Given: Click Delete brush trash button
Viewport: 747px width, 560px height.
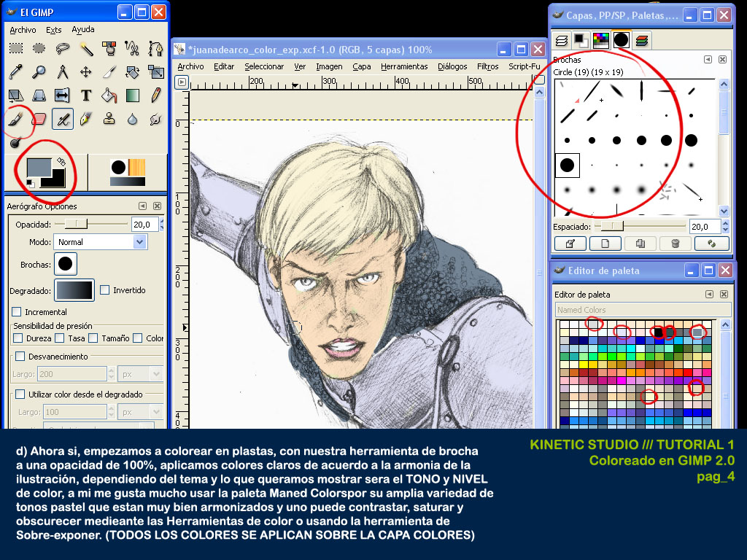Looking at the screenshot, I should click(675, 244).
